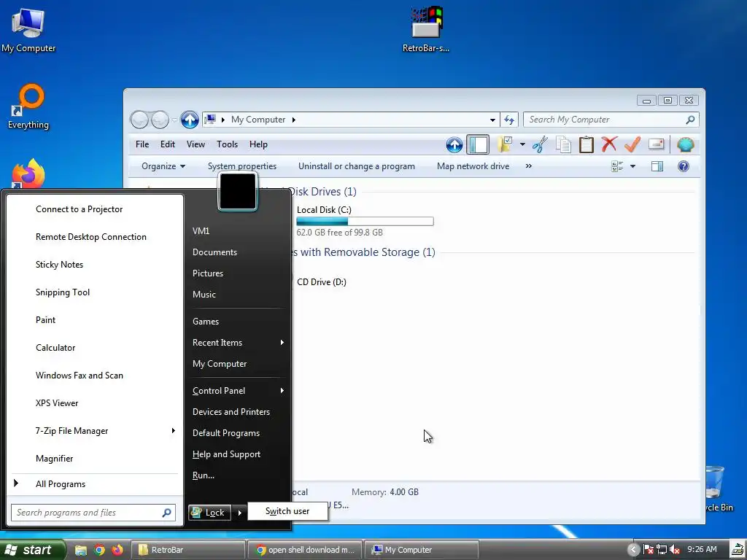
Task: Open dropdown arrow beside folder options icon
Action: [522, 144]
